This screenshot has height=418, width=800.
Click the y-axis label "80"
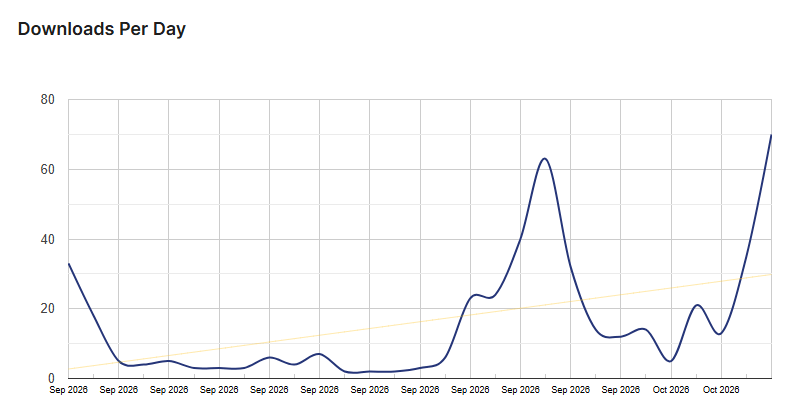(x=47, y=100)
